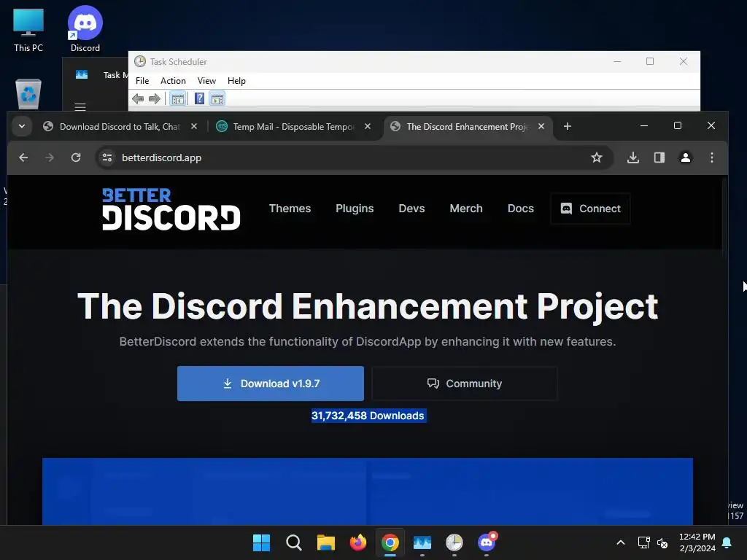The height and width of the screenshot is (560, 747).
Task: Click Task Scheduler forward arrow toolbar icon
Action: (x=155, y=99)
